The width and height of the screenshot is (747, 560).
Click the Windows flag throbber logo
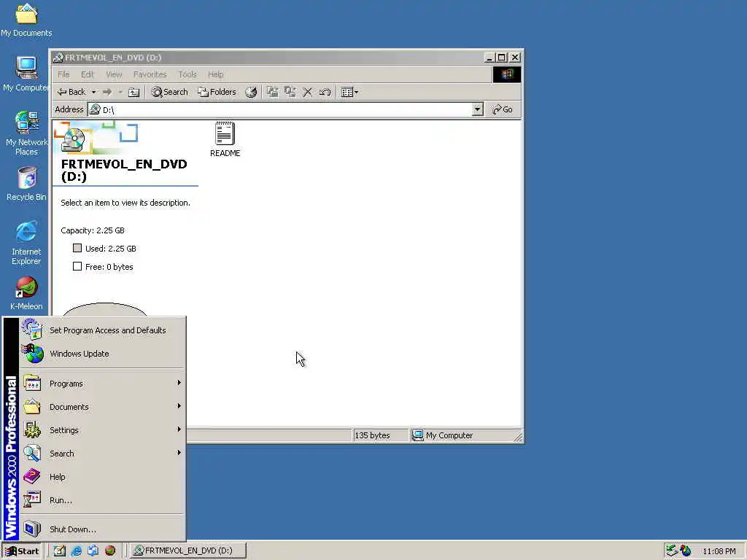point(506,74)
